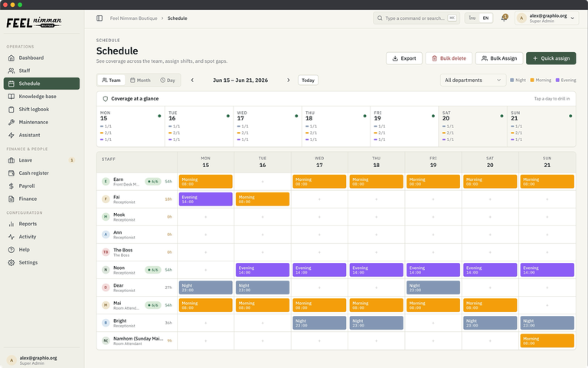Expand the alex@graphio.org account menu

pyautogui.click(x=547, y=18)
